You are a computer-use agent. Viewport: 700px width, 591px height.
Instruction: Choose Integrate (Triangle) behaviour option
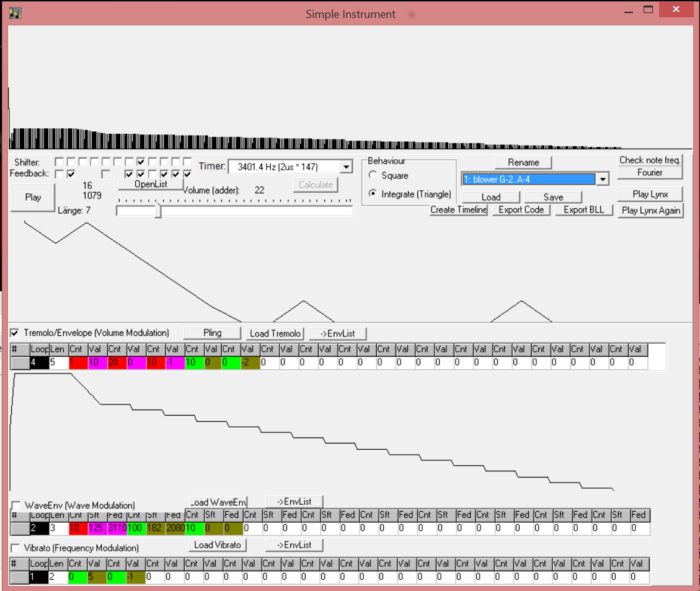click(373, 194)
